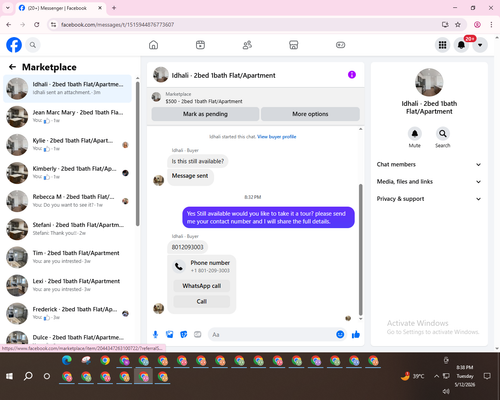Image resolution: width=500 pixels, height=400 pixels.
Task: Click the apartment thumbnail in the right info panel
Action: point(429,82)
